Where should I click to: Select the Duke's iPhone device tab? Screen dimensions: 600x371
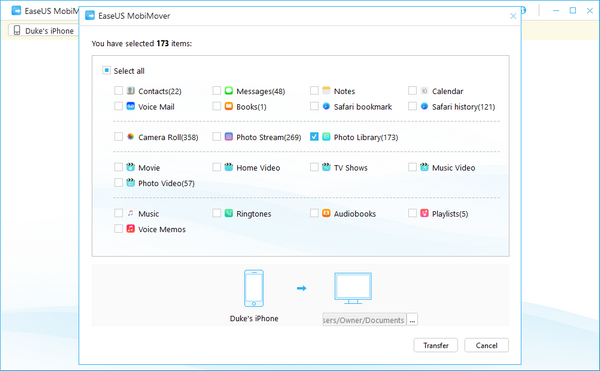(43, 31)
